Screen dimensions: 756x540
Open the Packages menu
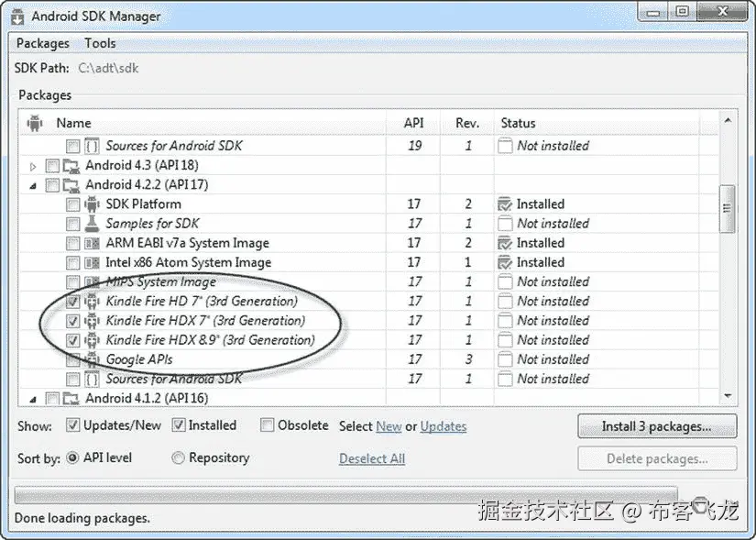coord(43,43)
